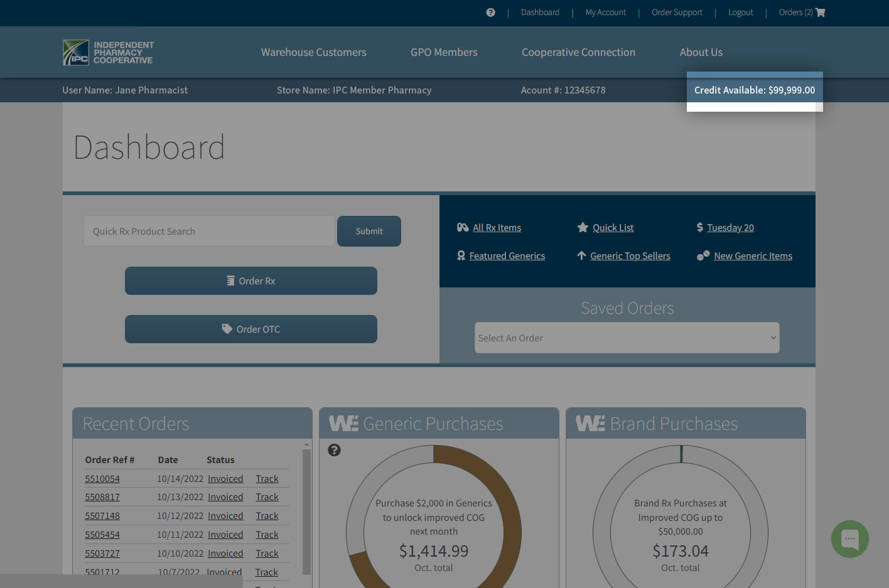Click pills icon beside New Generic Items

[x=703, y=255]
